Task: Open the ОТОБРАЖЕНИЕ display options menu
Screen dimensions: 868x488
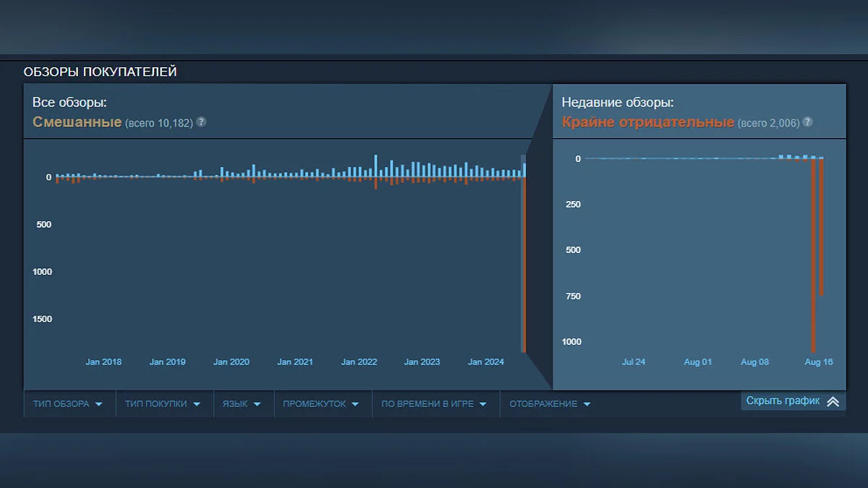Action: click(x=550, y=404)
